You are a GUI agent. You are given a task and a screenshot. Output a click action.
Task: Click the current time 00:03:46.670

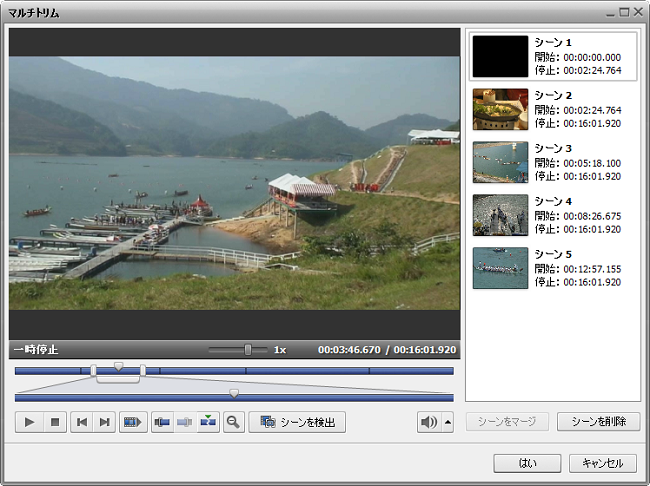click(x=349, y=350)
